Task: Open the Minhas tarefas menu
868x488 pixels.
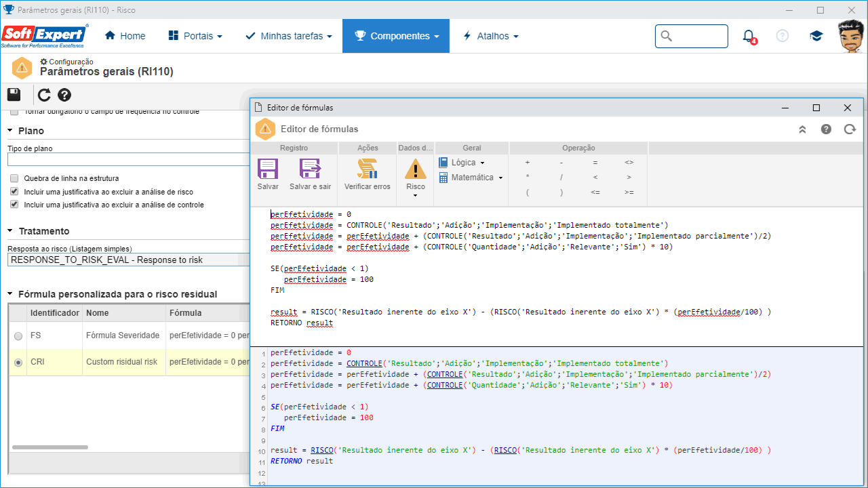Action: pos(289,36)
